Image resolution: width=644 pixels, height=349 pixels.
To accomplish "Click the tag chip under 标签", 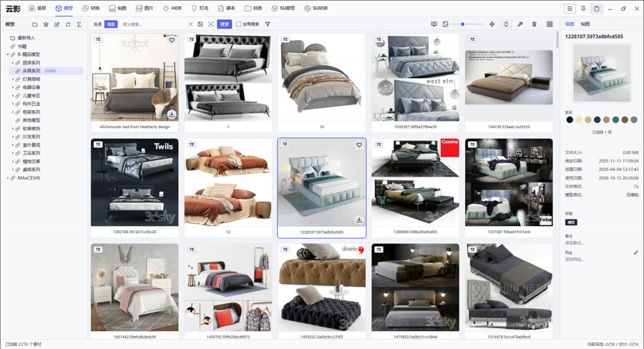I will 571,222.
